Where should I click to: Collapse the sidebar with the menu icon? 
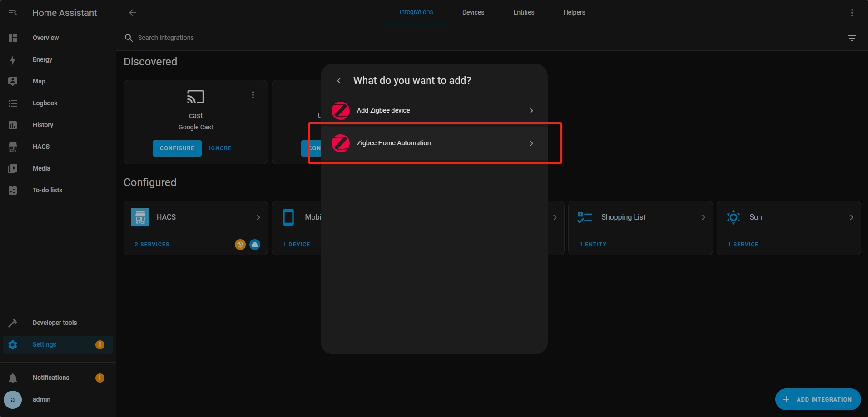pyautogui.click(x=13, y=13)
